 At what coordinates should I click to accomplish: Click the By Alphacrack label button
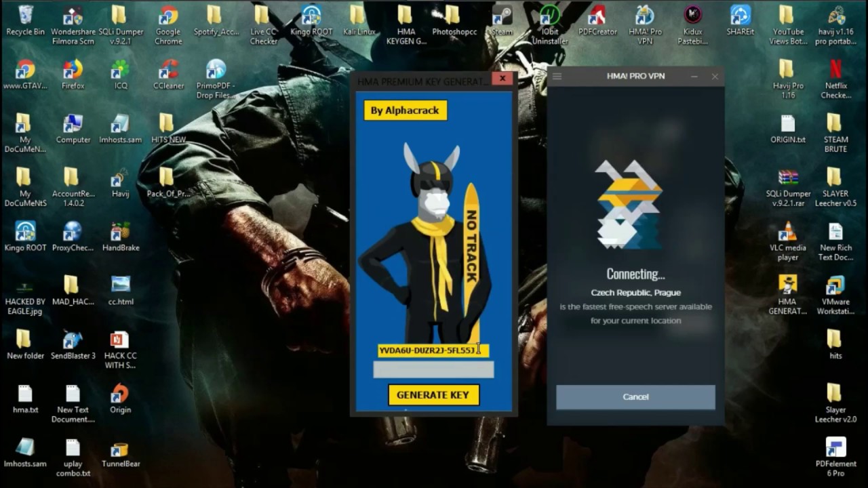click(x=405, y=110)
